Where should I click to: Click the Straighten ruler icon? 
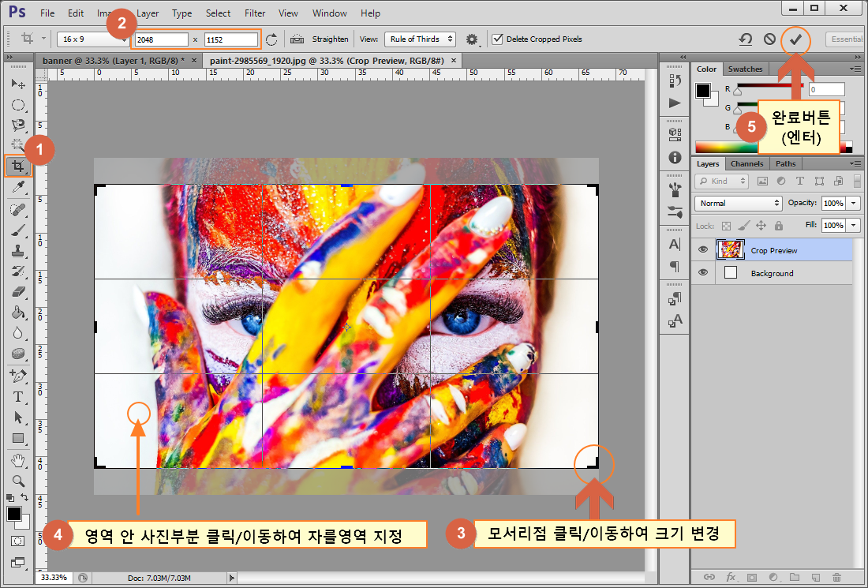[x=297, y=39]
